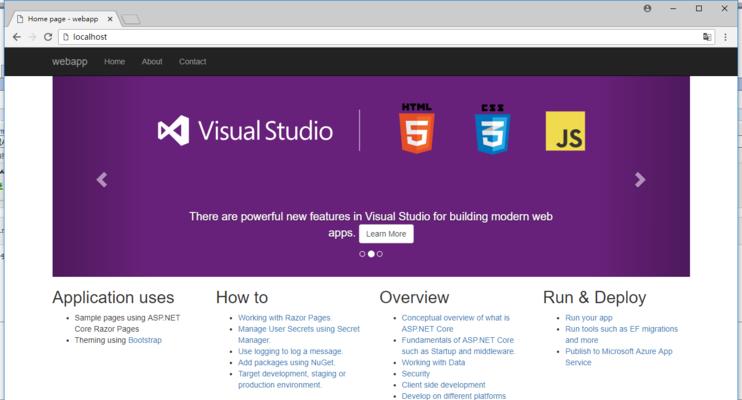Viewport: 742px width, 400px height.
Task: Click the browser forward arrow
Action: tap(32, 37)
